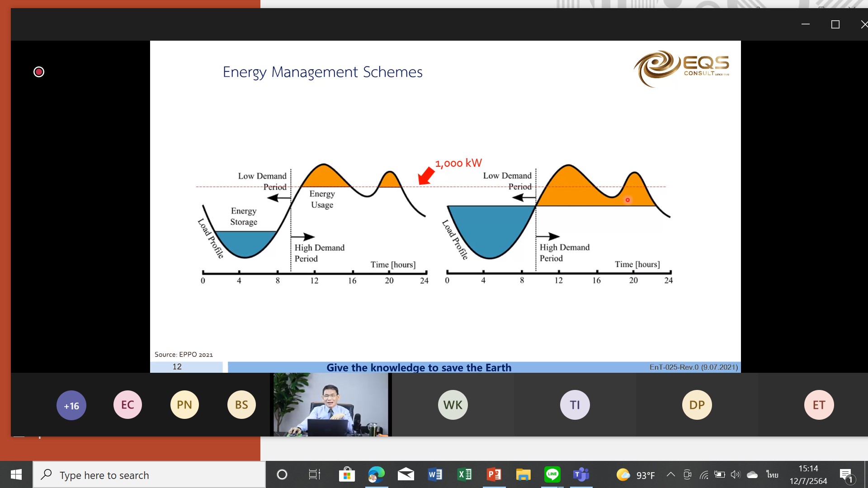Switch to Microsoft Teams on the taskbar
This screenshot has height=488, width=868.
click(581, 474)
